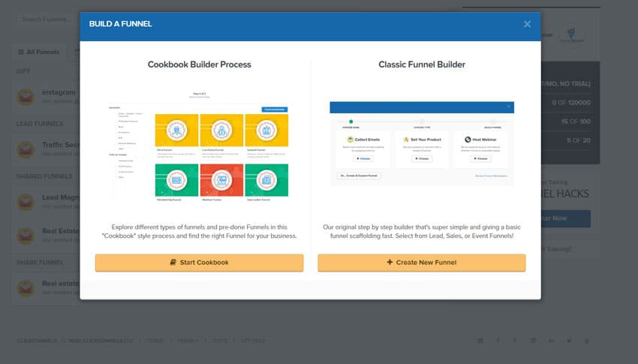Click the Start Cookbook button
The height and width of the screenshot is (364, 638).
[200, 263]
